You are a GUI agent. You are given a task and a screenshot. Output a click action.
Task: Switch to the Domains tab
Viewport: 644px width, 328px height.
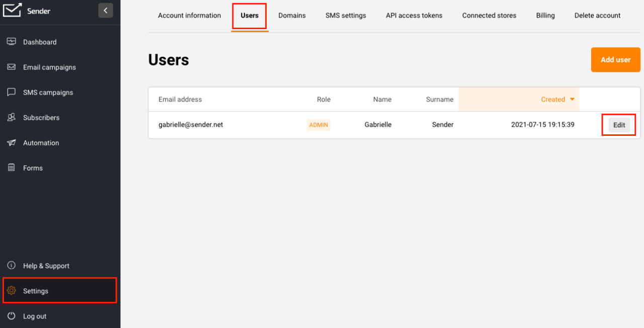292,15
